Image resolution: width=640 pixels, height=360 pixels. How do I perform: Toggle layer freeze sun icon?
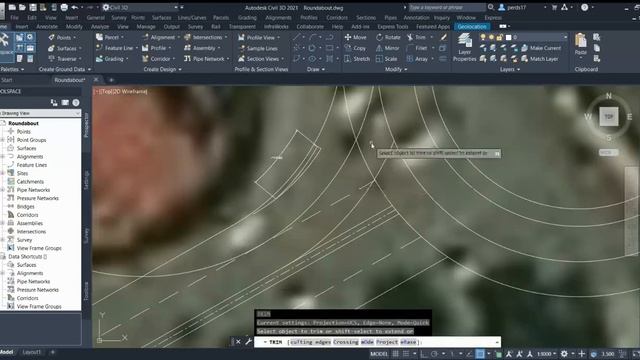(491, 37)
